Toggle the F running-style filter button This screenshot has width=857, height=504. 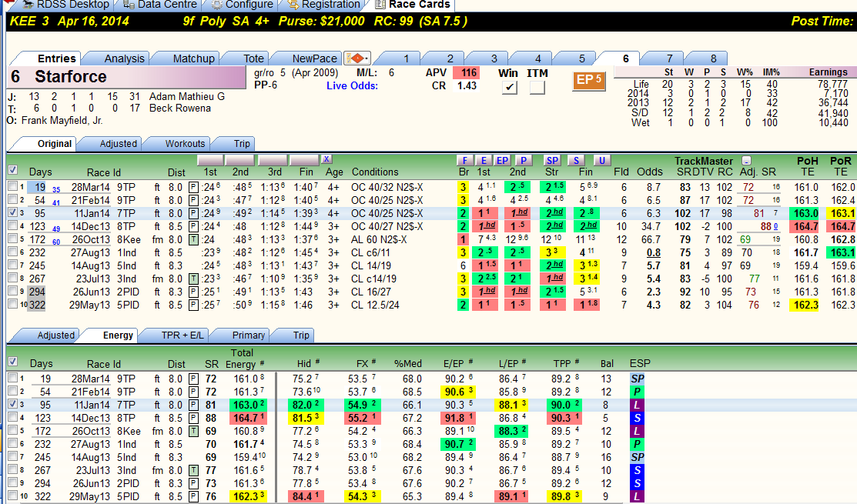[x=464, y=160]
